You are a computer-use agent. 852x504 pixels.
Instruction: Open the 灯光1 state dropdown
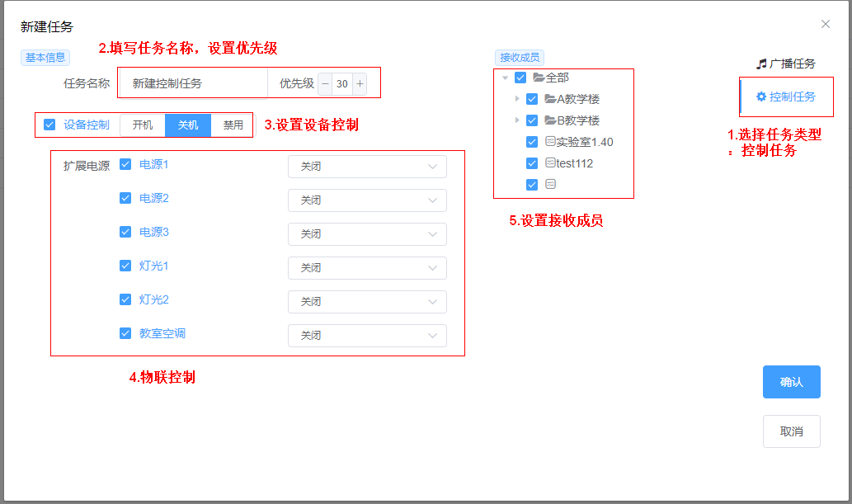click(x=367, y=268)
